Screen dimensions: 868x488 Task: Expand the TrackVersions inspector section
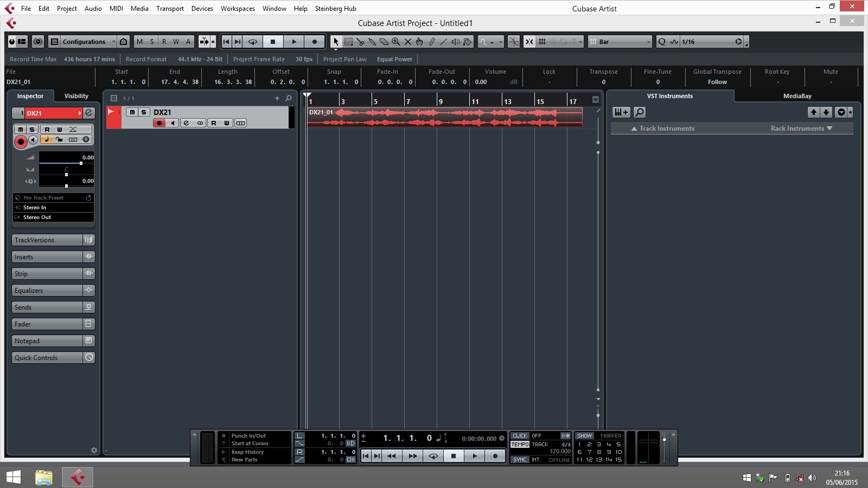(x=53, y=240)
